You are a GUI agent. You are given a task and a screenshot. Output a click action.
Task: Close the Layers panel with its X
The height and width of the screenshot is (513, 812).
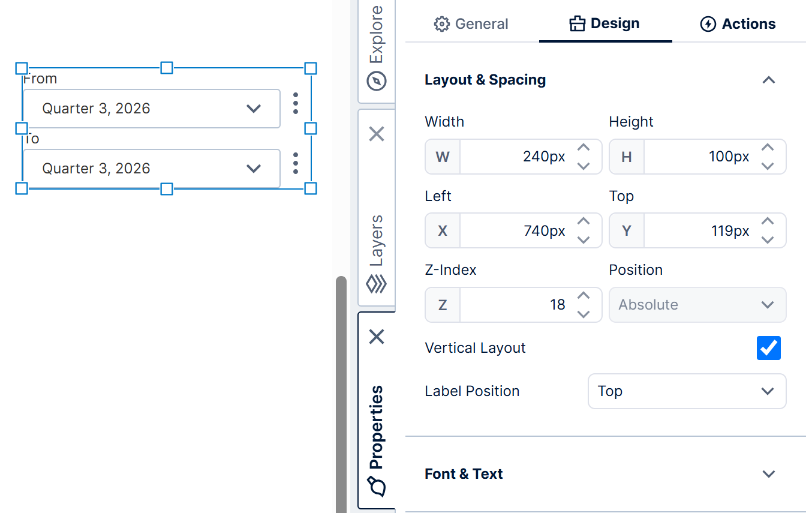pos(377,133)
